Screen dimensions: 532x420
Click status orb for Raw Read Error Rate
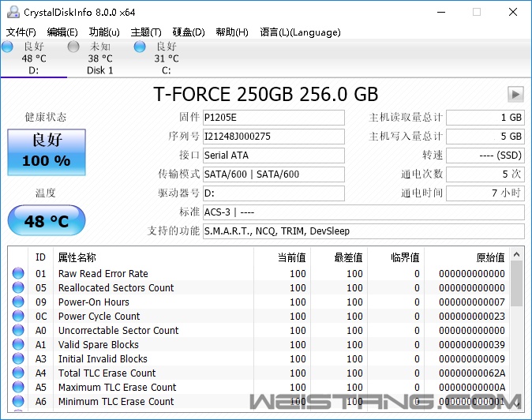(18, 273)
